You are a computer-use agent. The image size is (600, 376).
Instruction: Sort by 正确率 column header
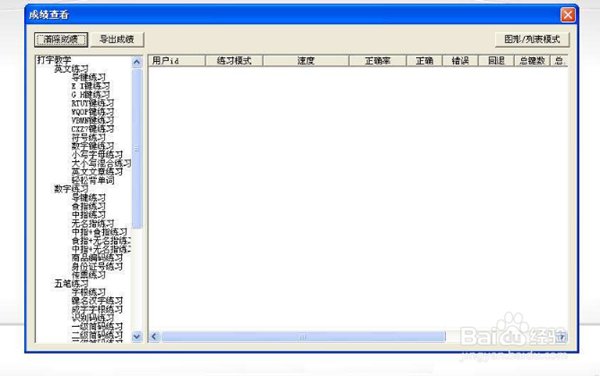click(378, 60)
